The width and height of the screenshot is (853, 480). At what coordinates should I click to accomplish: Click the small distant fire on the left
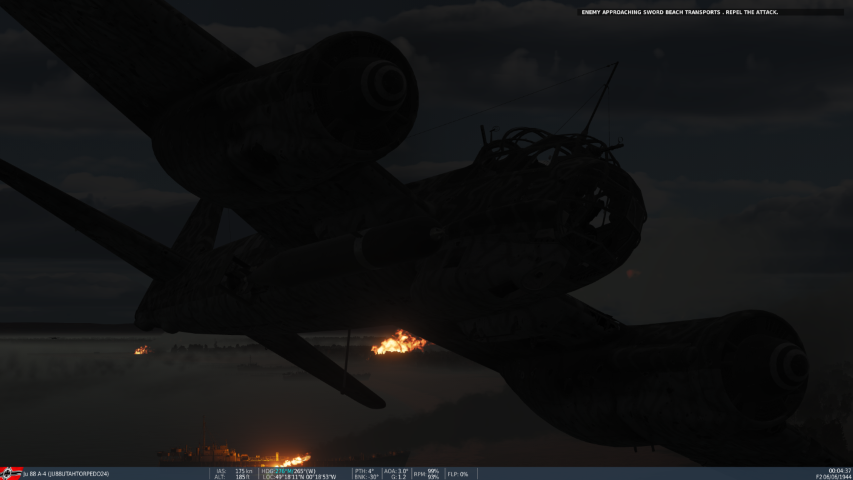[141, 350]
